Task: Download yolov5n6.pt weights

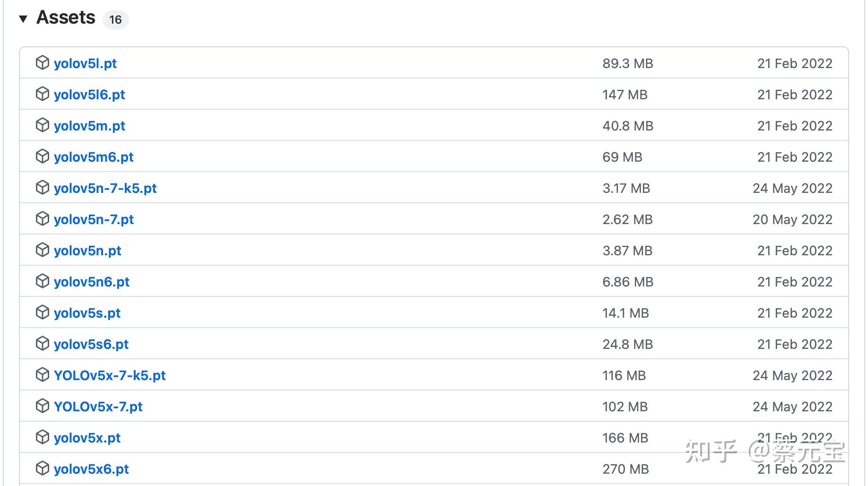Action: [x=92, y=282]
